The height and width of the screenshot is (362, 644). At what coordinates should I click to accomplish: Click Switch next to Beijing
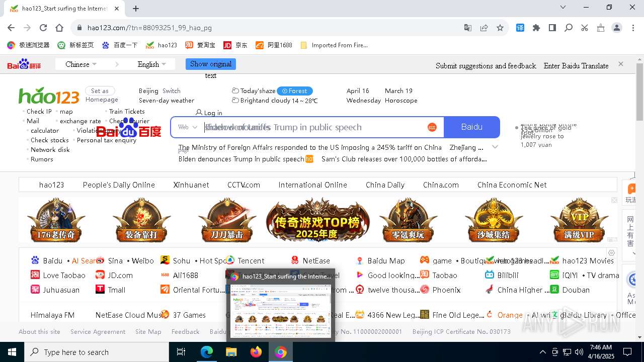171,91
